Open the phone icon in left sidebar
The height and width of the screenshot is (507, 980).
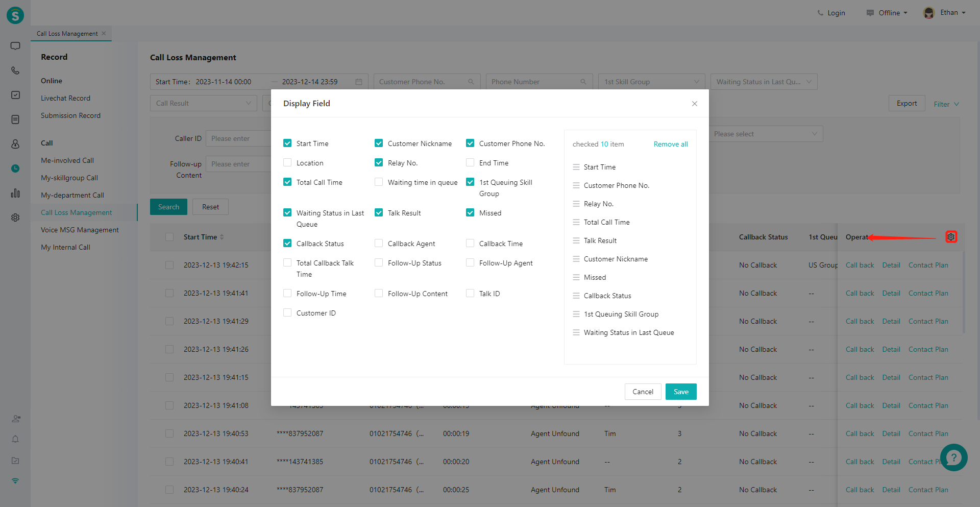click(15, 70)
